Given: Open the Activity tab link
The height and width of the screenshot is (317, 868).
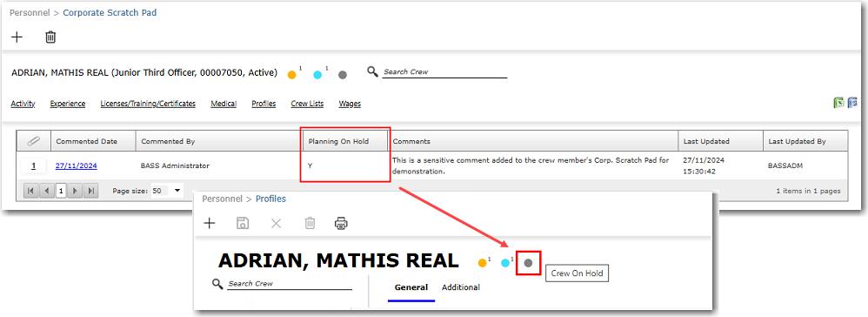Looking at the screenshot, I should tap(23, 104).
